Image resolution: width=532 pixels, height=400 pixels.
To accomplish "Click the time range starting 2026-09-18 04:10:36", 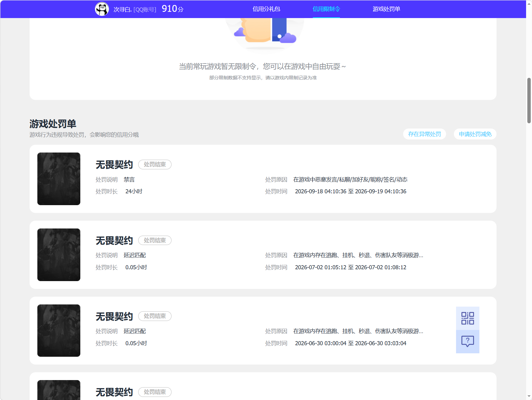I will click(351, 191).
